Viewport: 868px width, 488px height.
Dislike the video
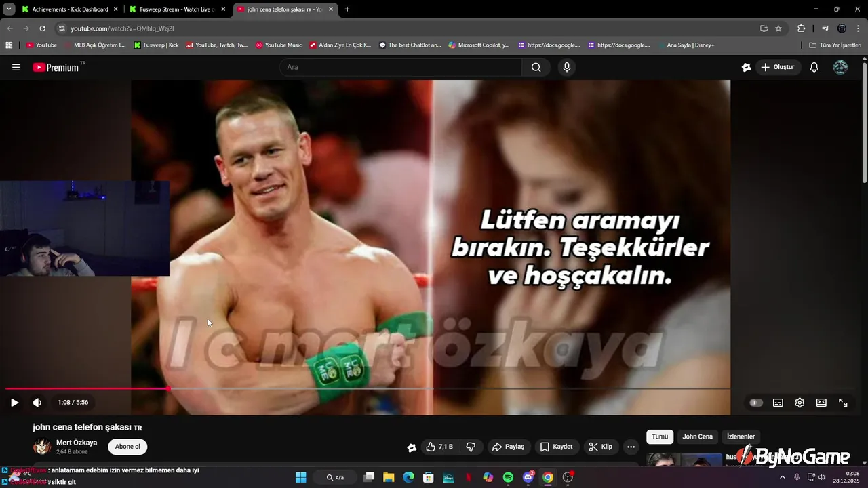470,447
